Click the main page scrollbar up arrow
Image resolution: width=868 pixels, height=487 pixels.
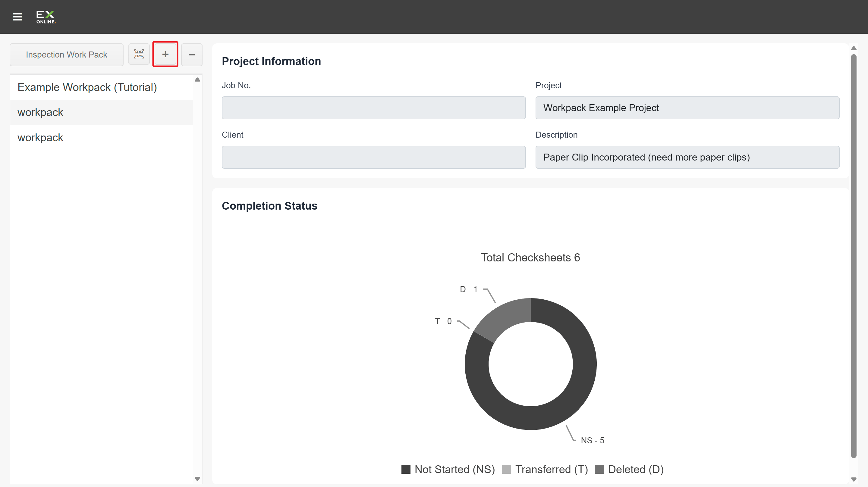tap(854, 48)
